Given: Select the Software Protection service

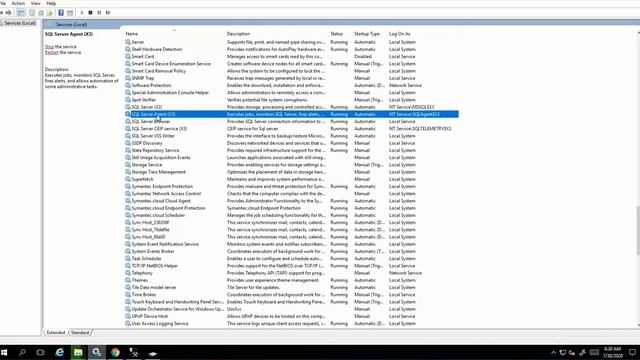Looking at the screenshot, I should point(292,86).
